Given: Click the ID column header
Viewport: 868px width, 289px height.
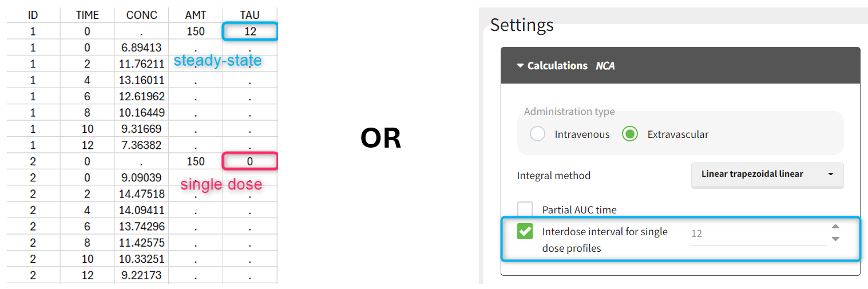Looking at the screenshot, I should pyautogui.click(x=33, y=15).
